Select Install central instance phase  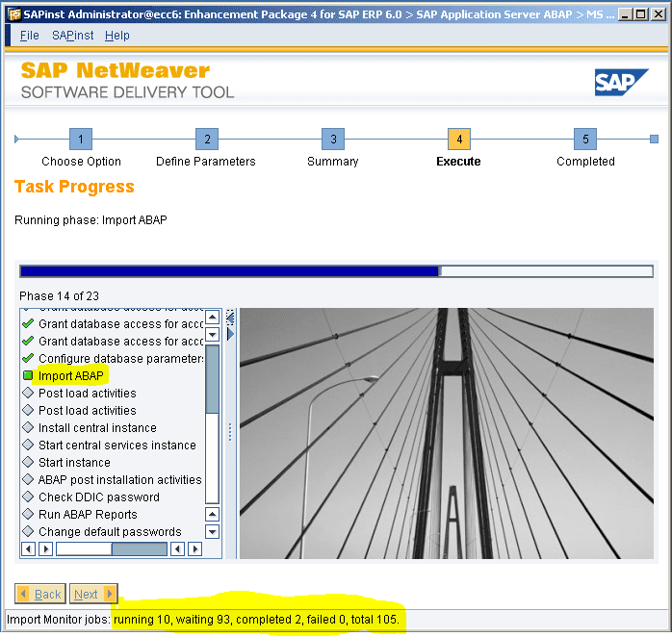(x=97, y=427)
